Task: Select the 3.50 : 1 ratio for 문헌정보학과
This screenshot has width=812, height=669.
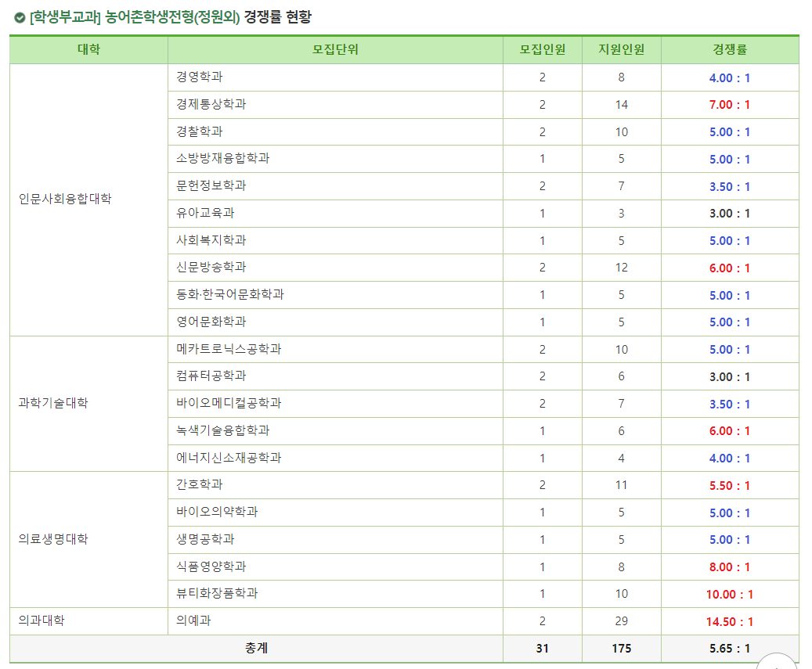Action: click(x=730, y=187)
